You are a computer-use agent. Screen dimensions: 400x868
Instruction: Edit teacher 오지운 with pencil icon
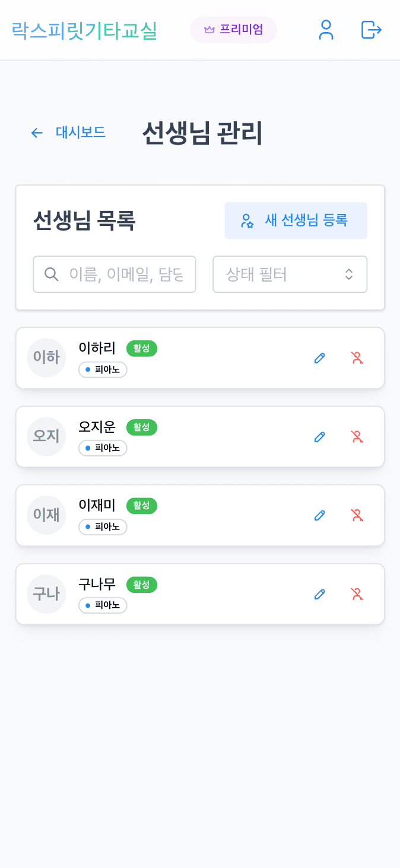click(x=319, y=437)
